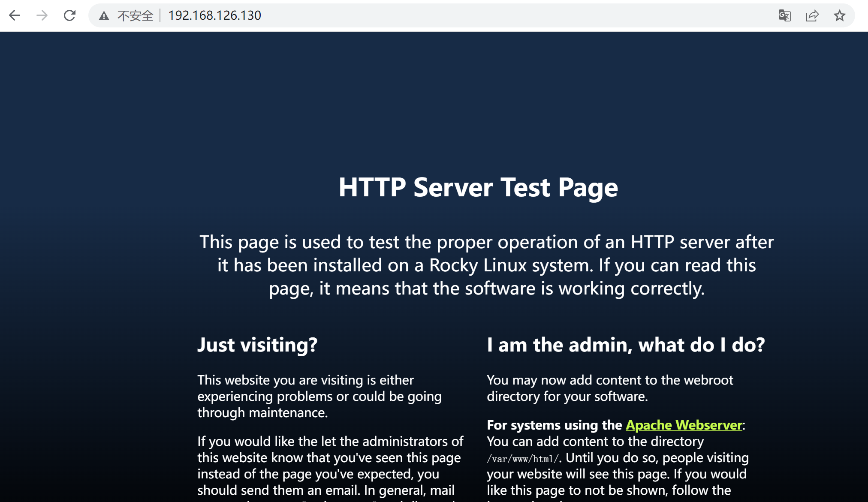
Task: Click the 192.168.126.130 address field
Action: 214,15
